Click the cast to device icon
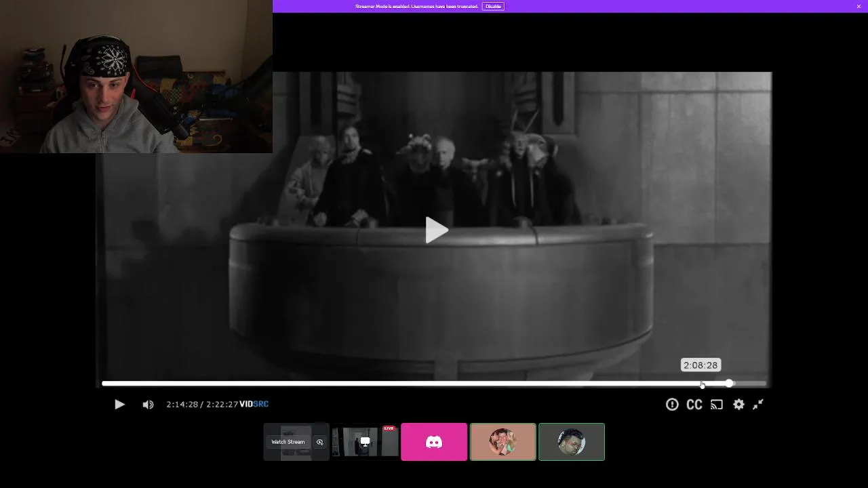This screenshot has height=488, width=868. click(x=717, y=405)
